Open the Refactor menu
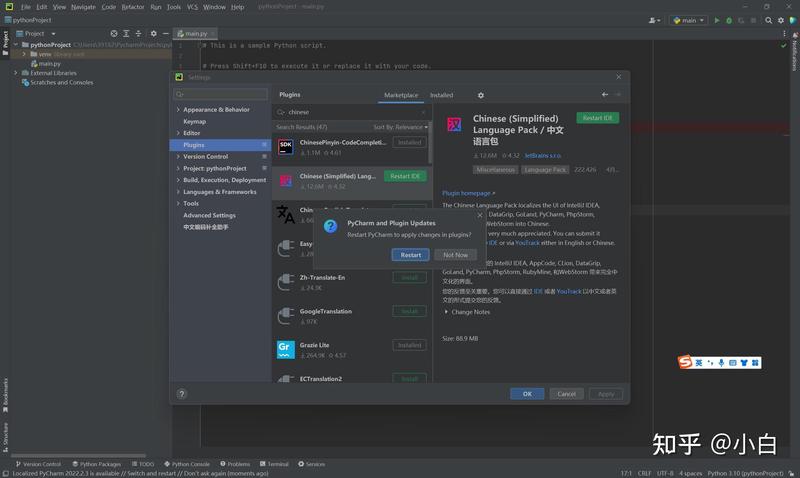 tap(133, 7)
